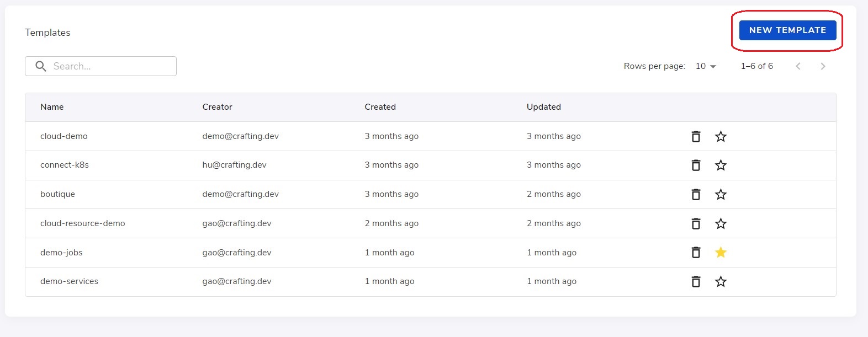868x337 pixels.
Task: Star the cloud-demo template as favorite
Action: click(x=721, y=136)
